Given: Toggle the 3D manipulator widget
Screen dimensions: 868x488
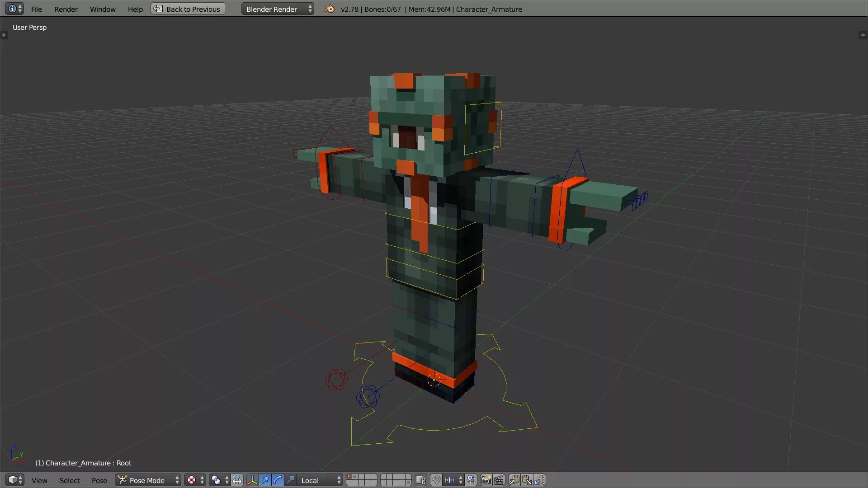Looking at the screenshot, I should coord(252,480).
